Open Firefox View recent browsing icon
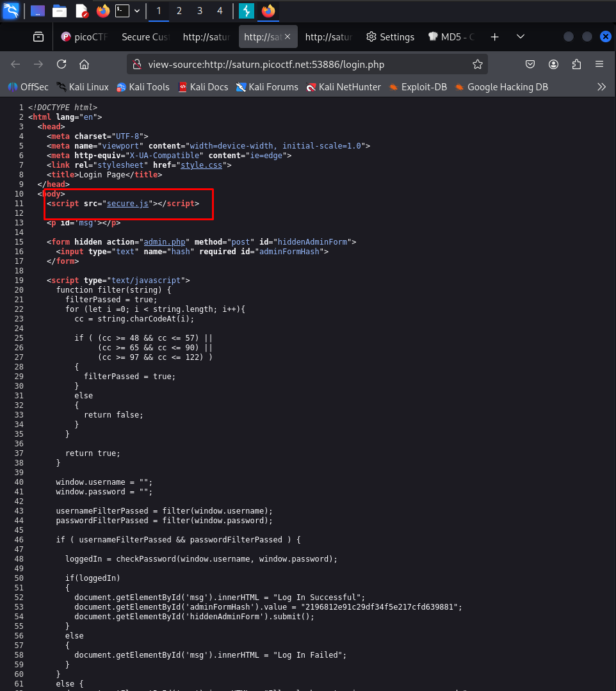Viewport: 616px width, 691px height. click(x=39, y=37)
